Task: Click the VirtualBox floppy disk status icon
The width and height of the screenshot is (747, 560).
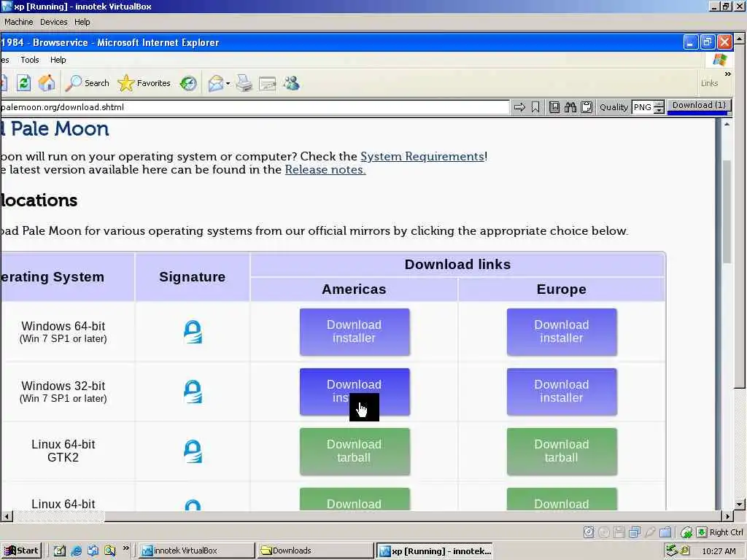Action: coord(619,532)
